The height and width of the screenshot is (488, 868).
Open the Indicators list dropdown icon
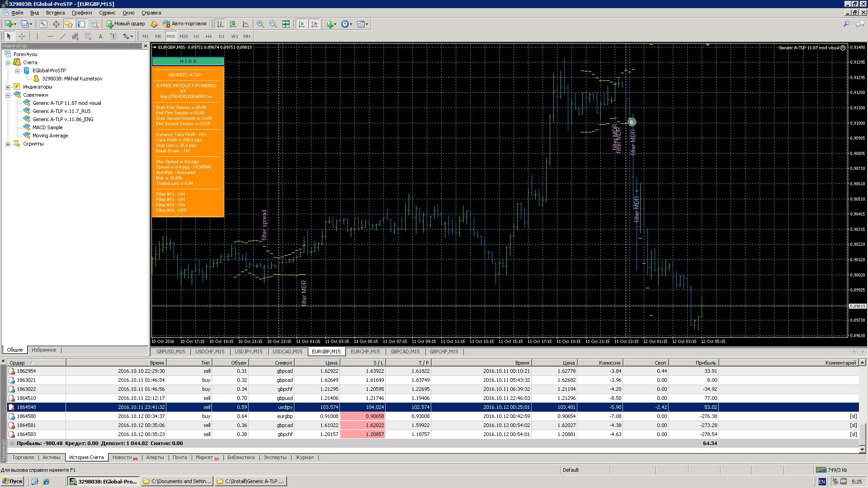(x=331, y=24)
